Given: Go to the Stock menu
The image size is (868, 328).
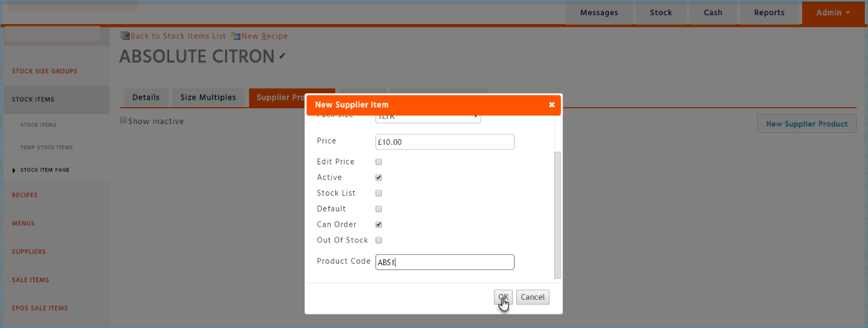Looking at the screenshot, I should tap(660, 13).
